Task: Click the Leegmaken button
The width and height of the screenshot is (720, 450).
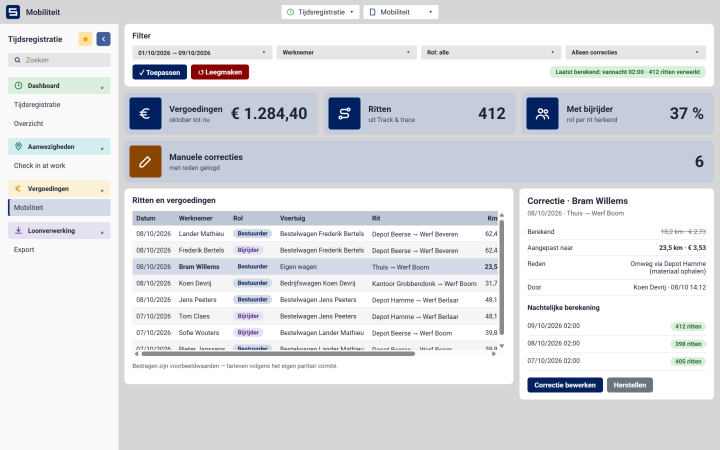Action: coord(220,72)
